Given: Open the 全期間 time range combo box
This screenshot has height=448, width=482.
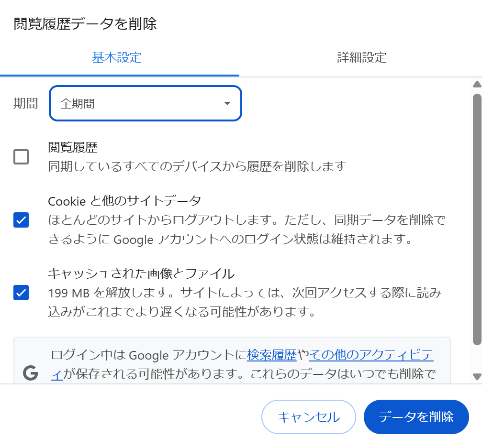Looking at the screenshot, I should point(146,103).
